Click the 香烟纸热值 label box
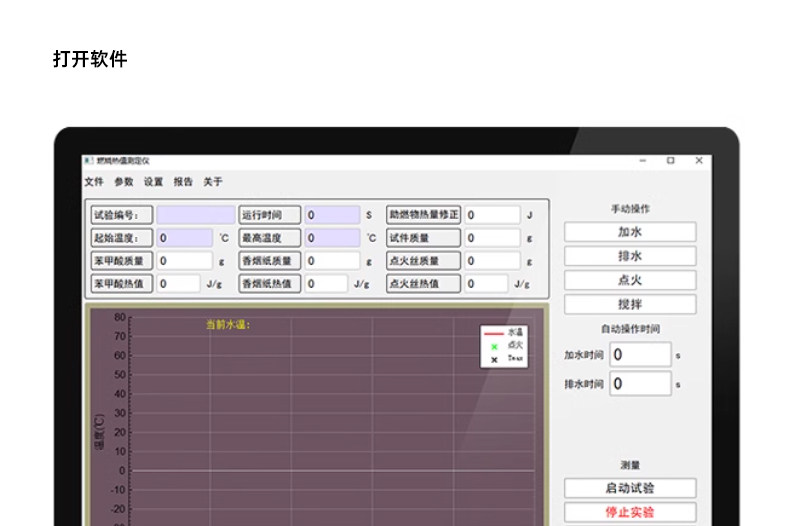 pyautogui.click(x=270, y=284)
